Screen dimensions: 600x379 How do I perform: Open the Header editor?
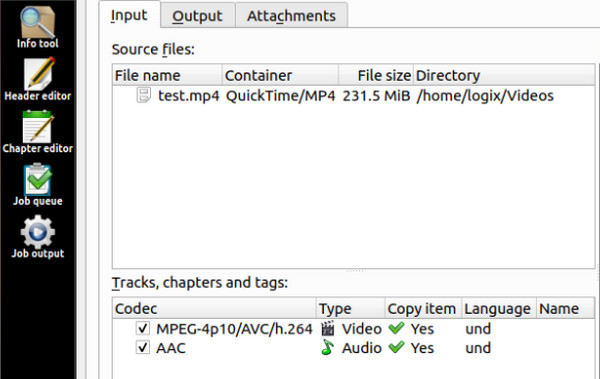coord(38,79)
